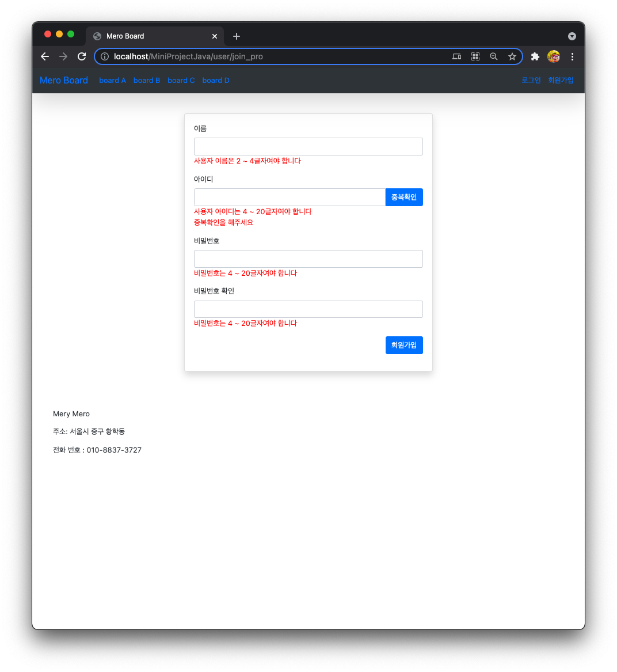The width and height of the screenshot is (617, 672).
Task: Bookmark the page via the star icon
Action: 512,56
